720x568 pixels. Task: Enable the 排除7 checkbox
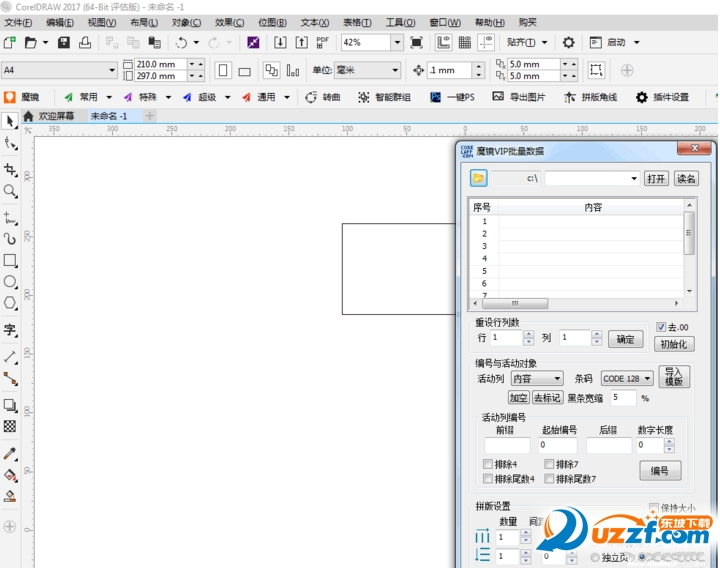(549, 464)
